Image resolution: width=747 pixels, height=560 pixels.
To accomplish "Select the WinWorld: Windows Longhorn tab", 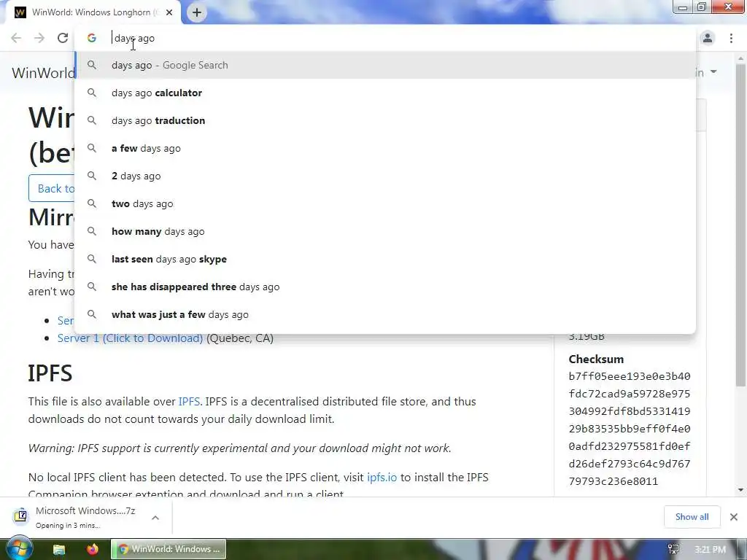I will click(x=93, y=12).
